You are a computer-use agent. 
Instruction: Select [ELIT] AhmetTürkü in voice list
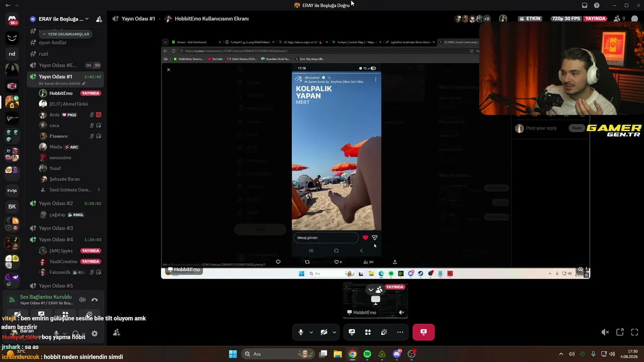tap(70, 104)
